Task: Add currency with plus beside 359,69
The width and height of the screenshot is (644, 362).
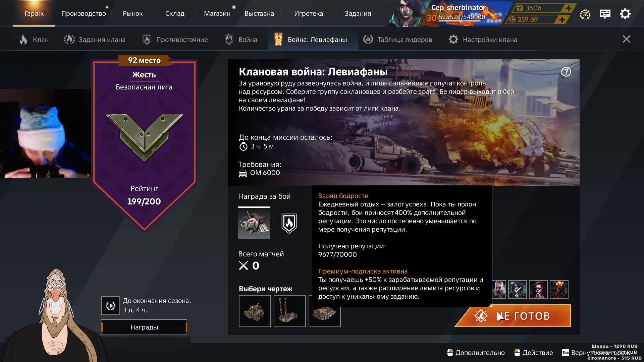Action: 562,19
